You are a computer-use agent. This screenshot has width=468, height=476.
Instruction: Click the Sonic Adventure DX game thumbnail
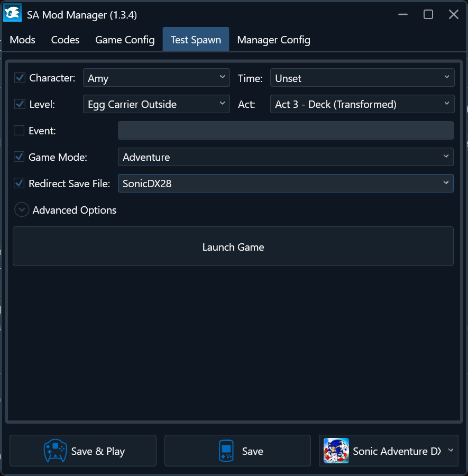pyautogui.click(x=336, y=451)
